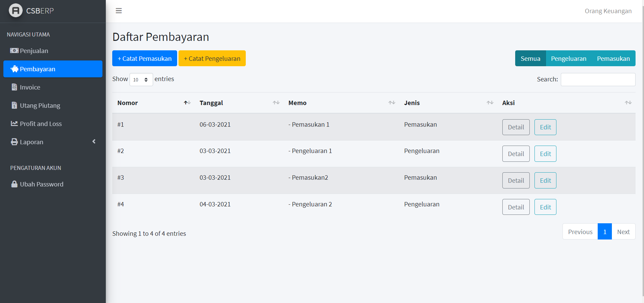644x303 pixels.
Task: Open Detail for payment #2
Action: [516, 154]
